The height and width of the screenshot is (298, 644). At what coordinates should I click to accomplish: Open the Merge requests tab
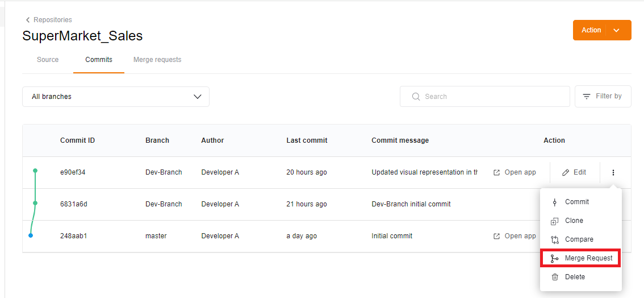pos(157,60)
